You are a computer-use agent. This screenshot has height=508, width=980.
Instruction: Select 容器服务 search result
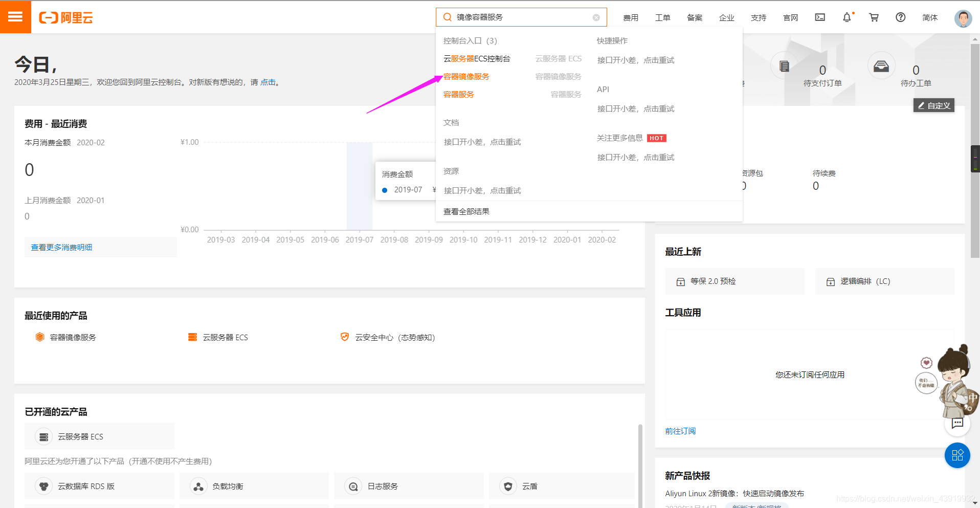tap(459, 95)
